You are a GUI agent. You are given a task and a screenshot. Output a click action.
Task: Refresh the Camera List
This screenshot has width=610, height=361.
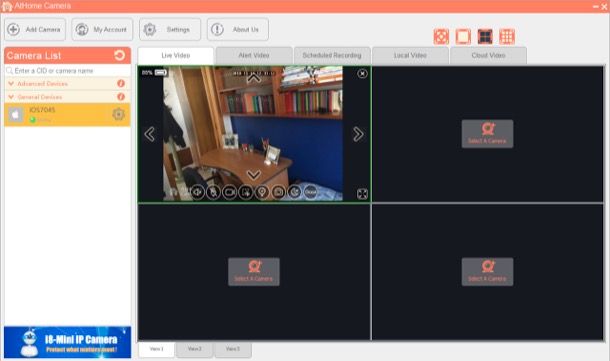tap(120, 55)
